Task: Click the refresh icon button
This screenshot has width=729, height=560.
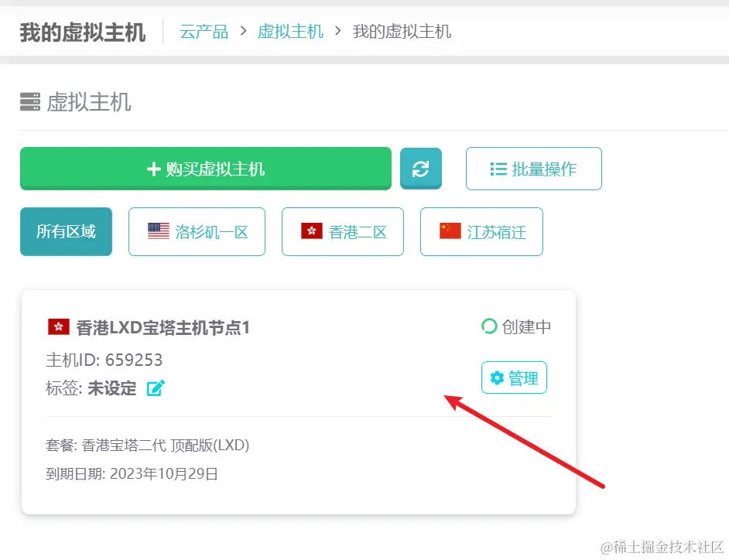Action: (x=421, y=169)
